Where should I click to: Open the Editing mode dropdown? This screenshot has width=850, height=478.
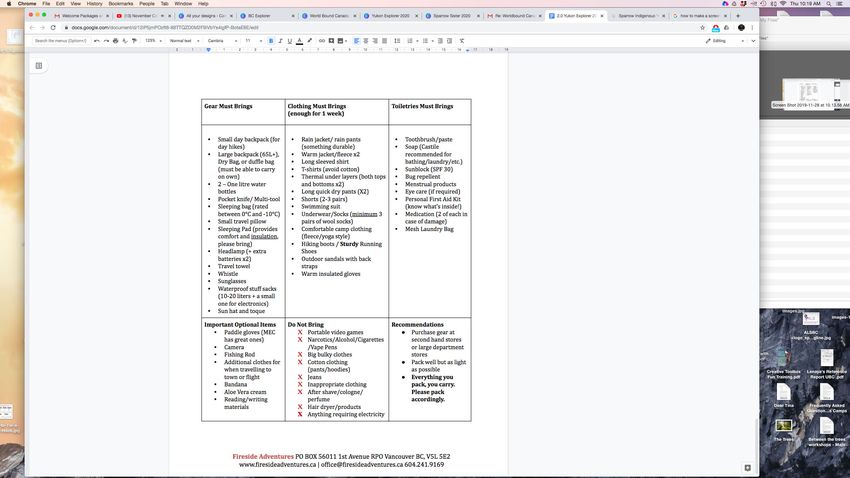[x=725, y=41]
